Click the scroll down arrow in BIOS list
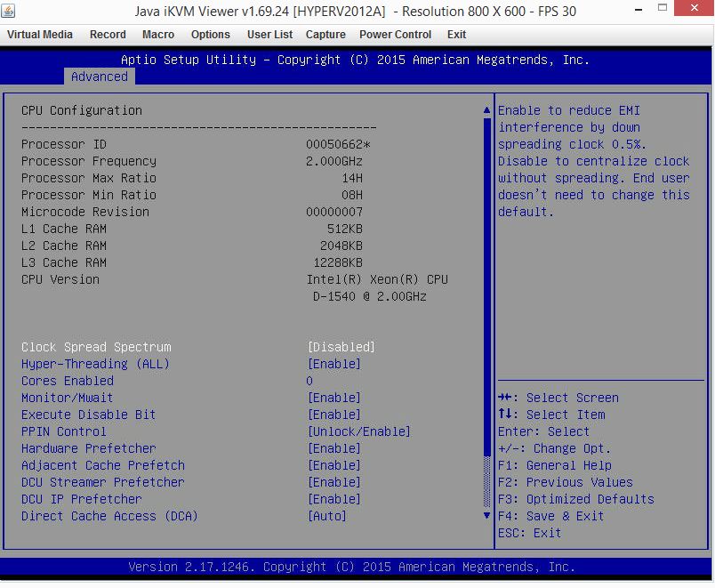This screenshot has width=715, height=588. [486, 515]
